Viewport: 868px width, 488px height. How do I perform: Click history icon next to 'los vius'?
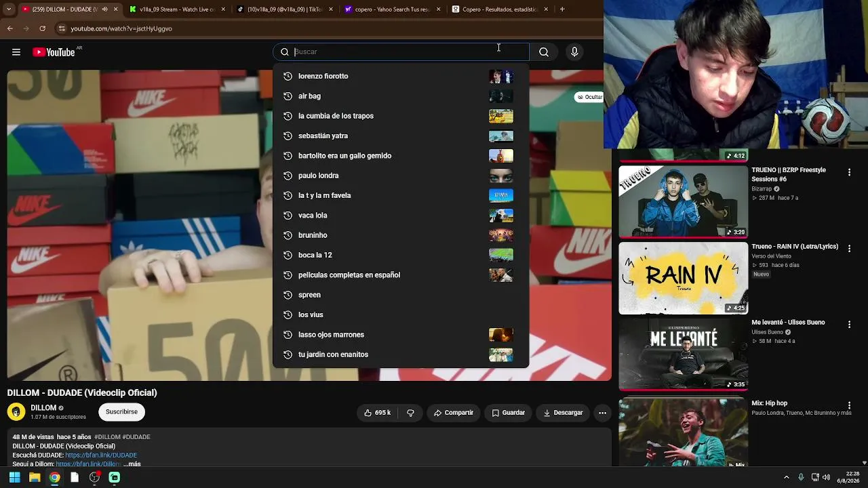point(288,314)
